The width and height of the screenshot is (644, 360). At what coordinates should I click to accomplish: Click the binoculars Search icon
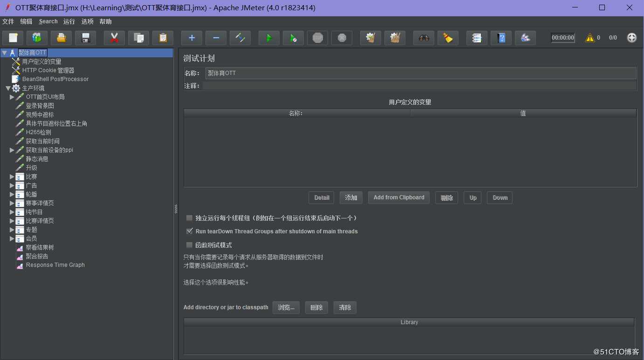424,38
